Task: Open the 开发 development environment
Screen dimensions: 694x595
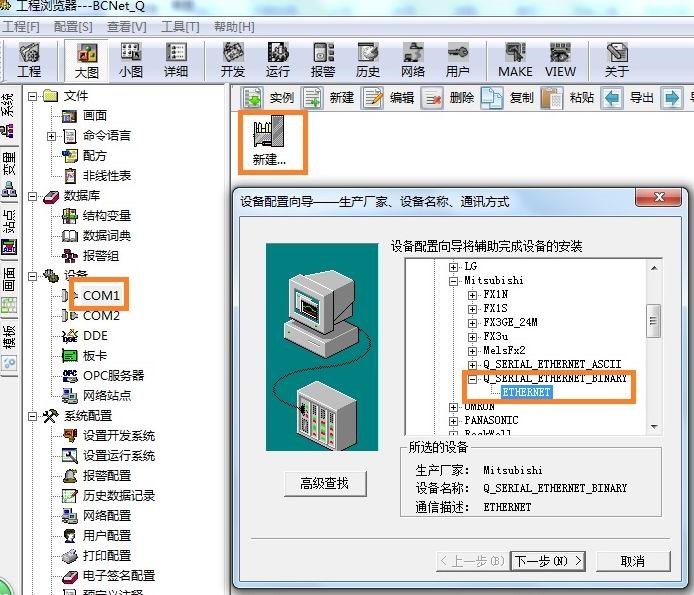Action: point(233,60)
